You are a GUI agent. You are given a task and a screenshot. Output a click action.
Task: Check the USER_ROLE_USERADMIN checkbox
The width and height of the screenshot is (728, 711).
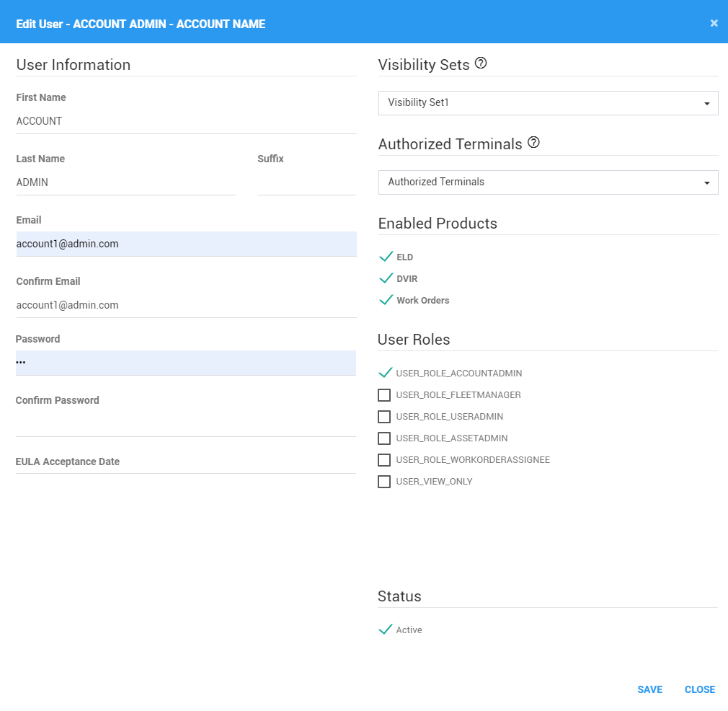coord(384,417)
